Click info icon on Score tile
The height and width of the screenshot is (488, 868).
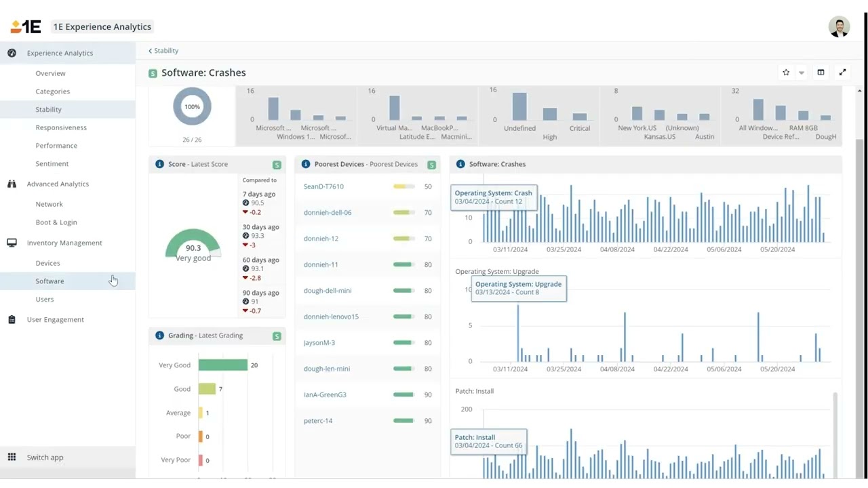click(160, 164)
